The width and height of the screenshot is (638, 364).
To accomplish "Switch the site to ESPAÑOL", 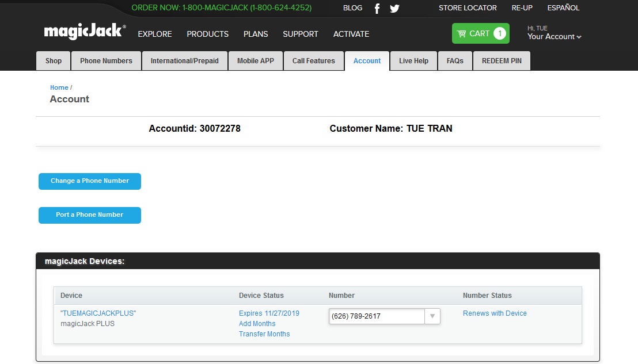I will (563, 8).
